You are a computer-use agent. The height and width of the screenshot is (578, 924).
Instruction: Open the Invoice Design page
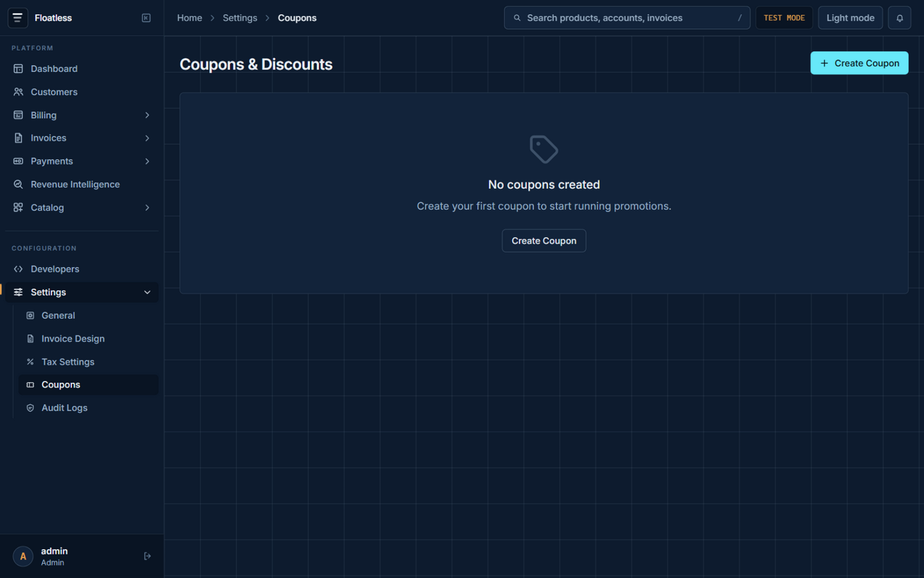click(x=89, y=338)
